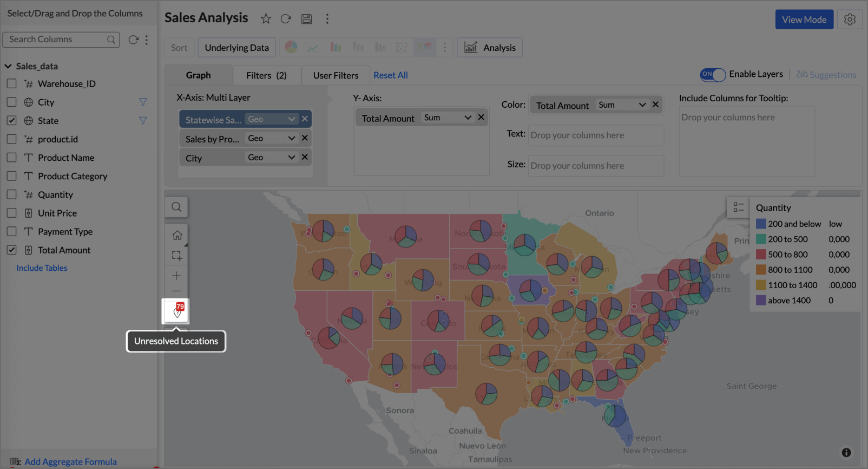
Task: Check the Warehouse_ID column checkbox
Action: (11, 84)
